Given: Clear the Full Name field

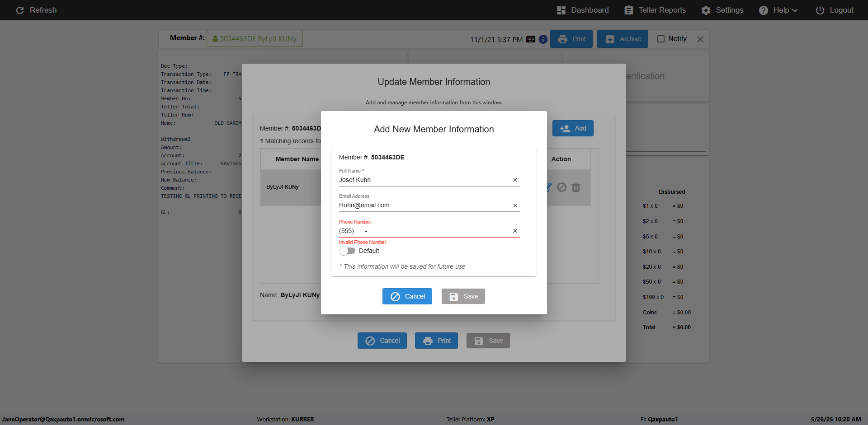Looking at the screenshot, I should (515, 180).
